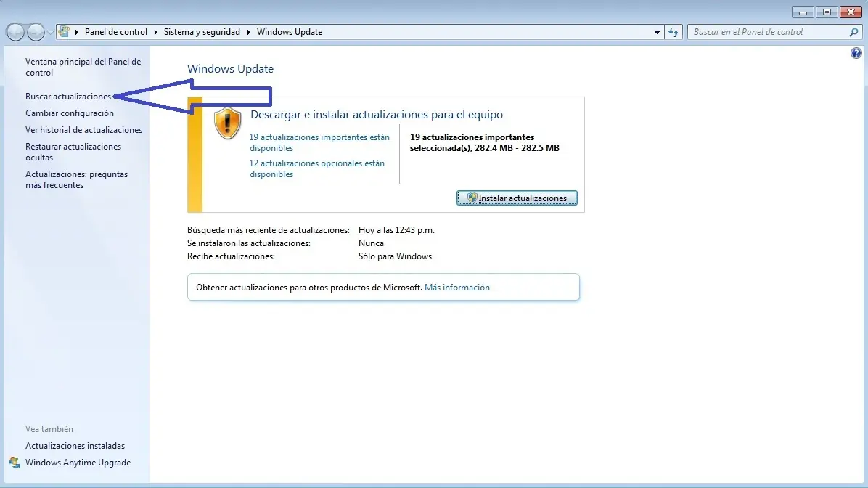Open Restaurar actualizaciones ocultas

tap(73, 152)
